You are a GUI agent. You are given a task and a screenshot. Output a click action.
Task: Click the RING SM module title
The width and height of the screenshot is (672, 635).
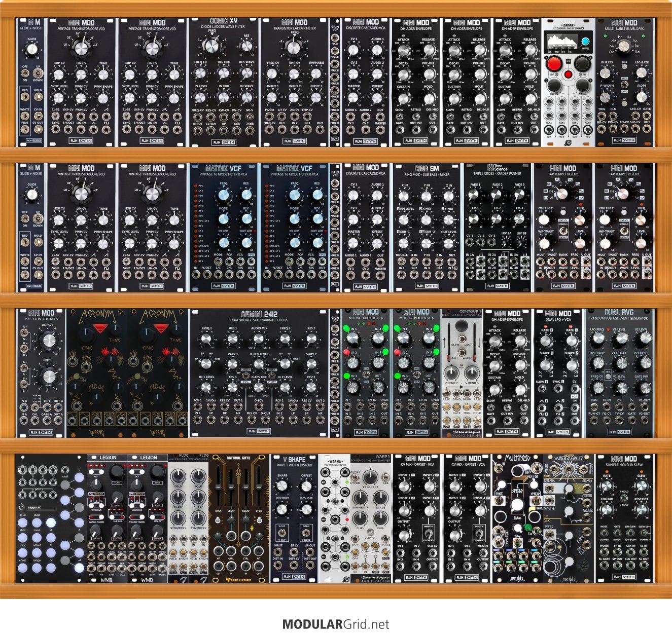click(x=427, y=168)
